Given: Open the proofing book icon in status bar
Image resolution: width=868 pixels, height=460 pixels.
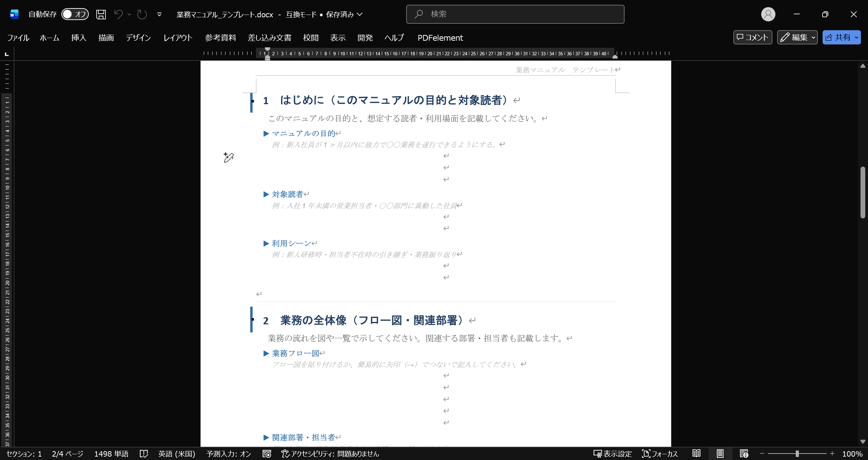Looking at the screenshot, I should click(144, 454).
